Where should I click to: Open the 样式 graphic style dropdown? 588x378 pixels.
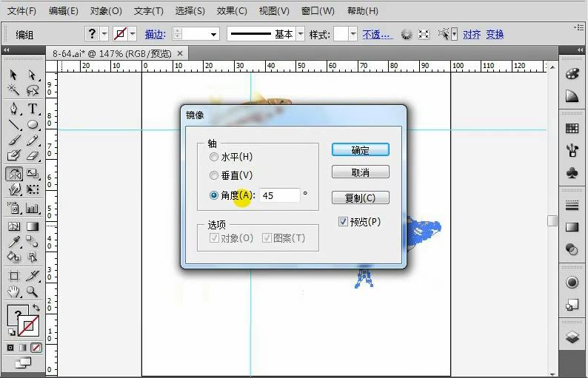353,34
